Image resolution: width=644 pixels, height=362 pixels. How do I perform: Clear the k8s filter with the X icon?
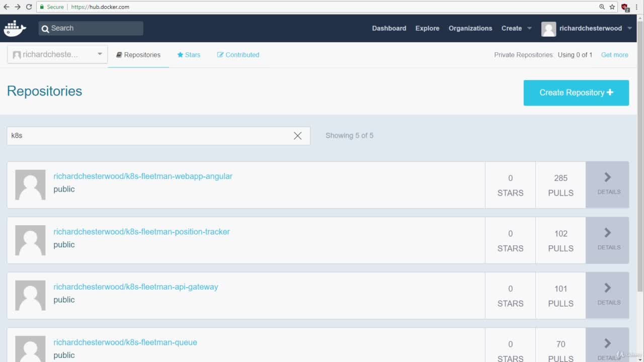297,136
